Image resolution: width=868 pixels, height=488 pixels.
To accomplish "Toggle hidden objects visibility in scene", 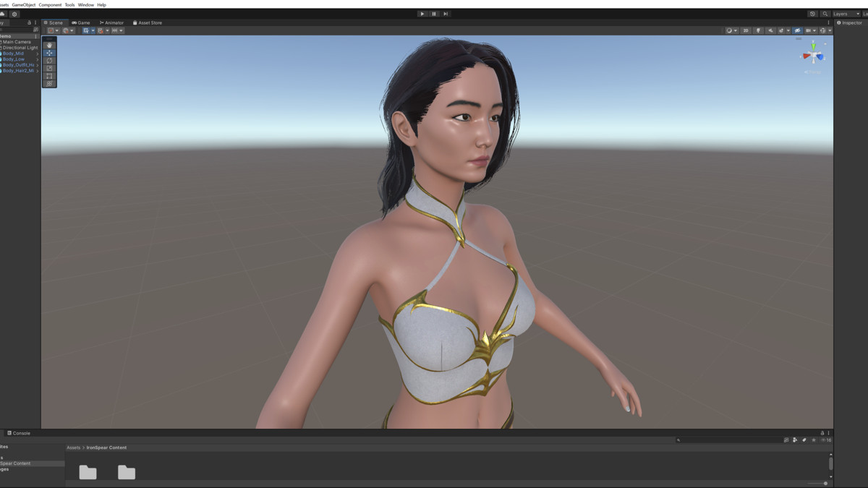I will (798, 30).
